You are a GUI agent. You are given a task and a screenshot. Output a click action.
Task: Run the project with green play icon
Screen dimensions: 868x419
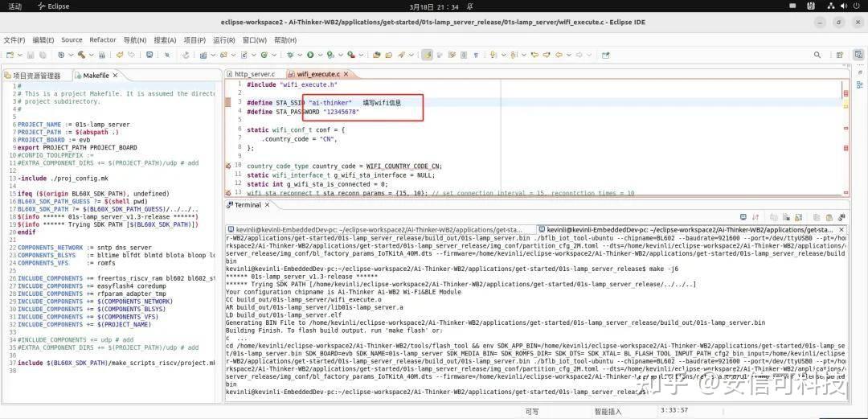tap(310, 55)
